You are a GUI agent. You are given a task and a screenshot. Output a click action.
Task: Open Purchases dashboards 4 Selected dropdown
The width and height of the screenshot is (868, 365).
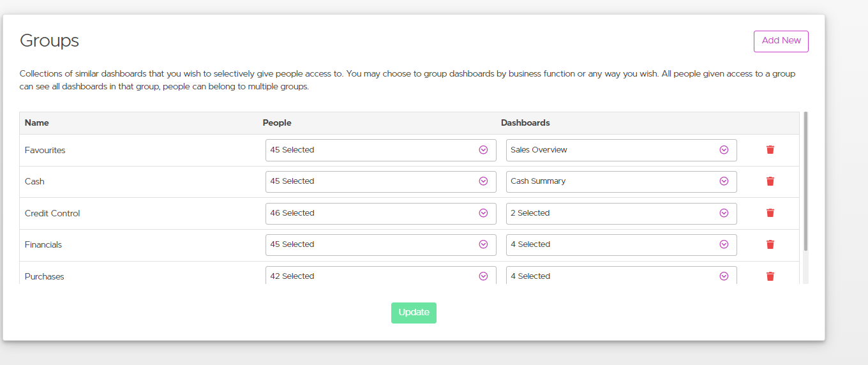[x=613, y=276]
